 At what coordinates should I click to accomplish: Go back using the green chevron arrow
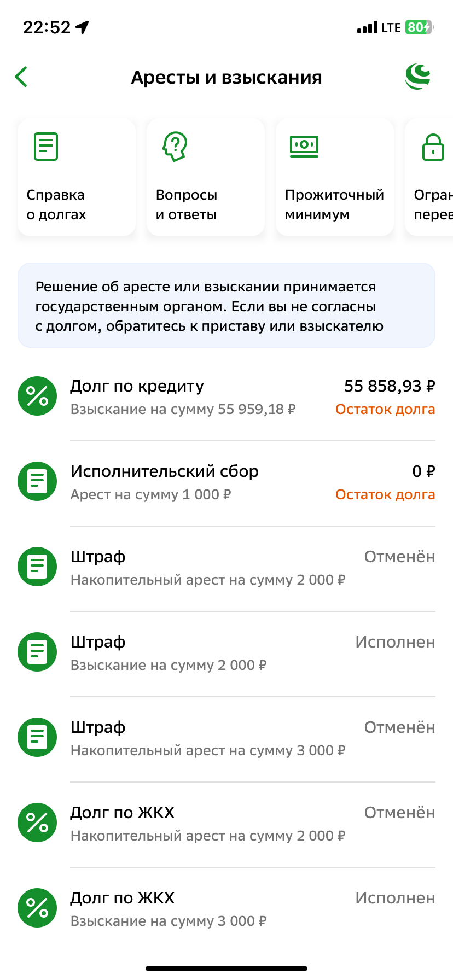[x=21, y=77]
